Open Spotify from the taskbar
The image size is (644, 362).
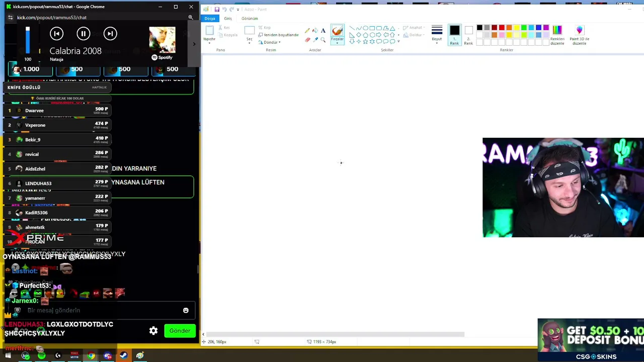[x=41, y=356]
